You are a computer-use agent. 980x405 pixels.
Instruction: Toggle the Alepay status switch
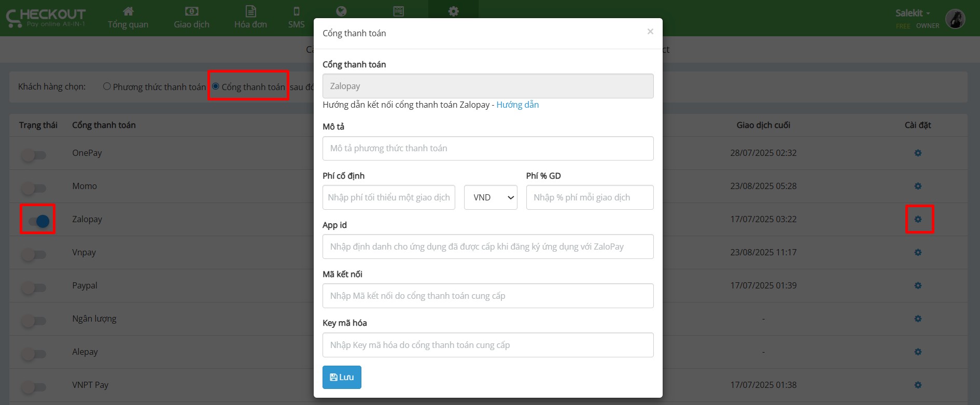[x=34, y=354]
